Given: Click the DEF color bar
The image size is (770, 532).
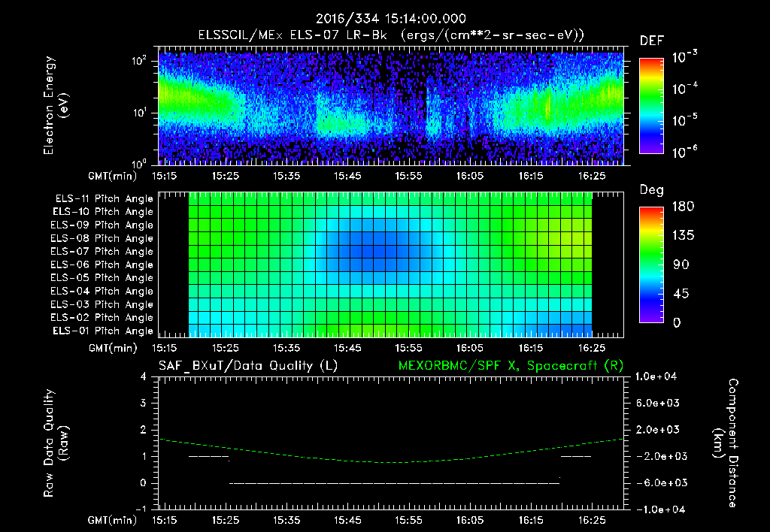Looking at the screenshot, I should tap(651, 106).
